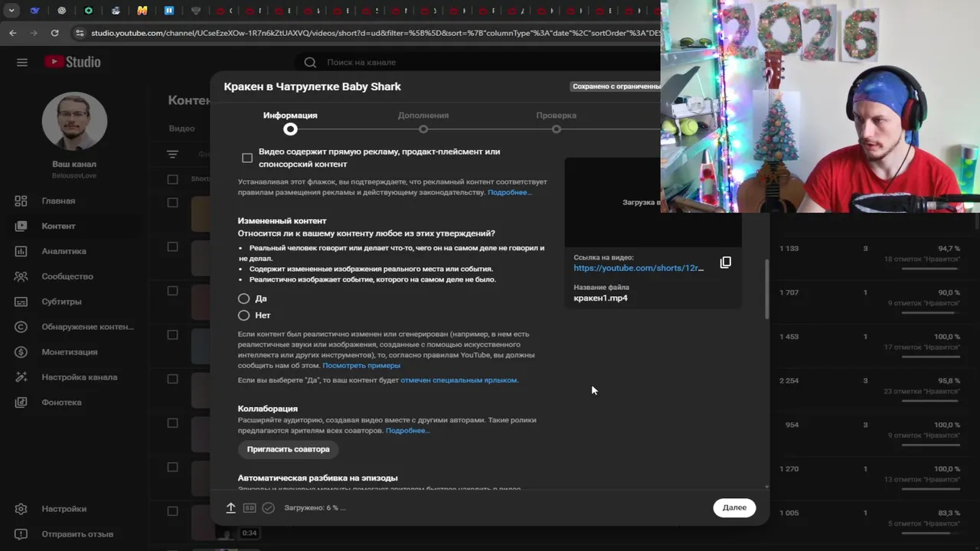Click the YouTube Studio logo

[72, 62]
